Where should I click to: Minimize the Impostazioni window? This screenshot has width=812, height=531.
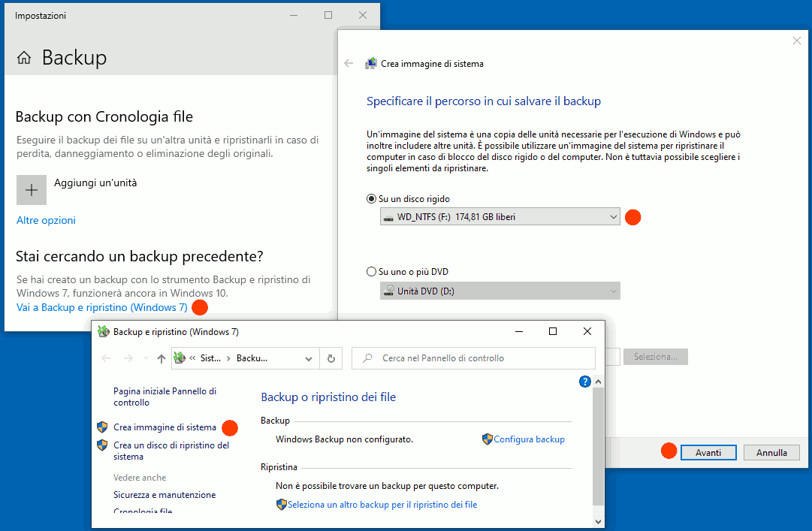tap(294, 15)
